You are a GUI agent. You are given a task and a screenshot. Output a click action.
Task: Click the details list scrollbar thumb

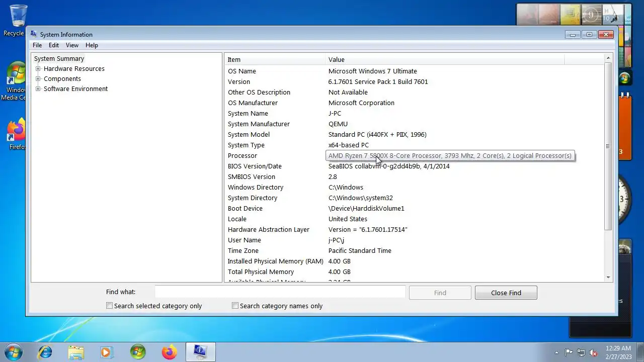pos(608,146)
